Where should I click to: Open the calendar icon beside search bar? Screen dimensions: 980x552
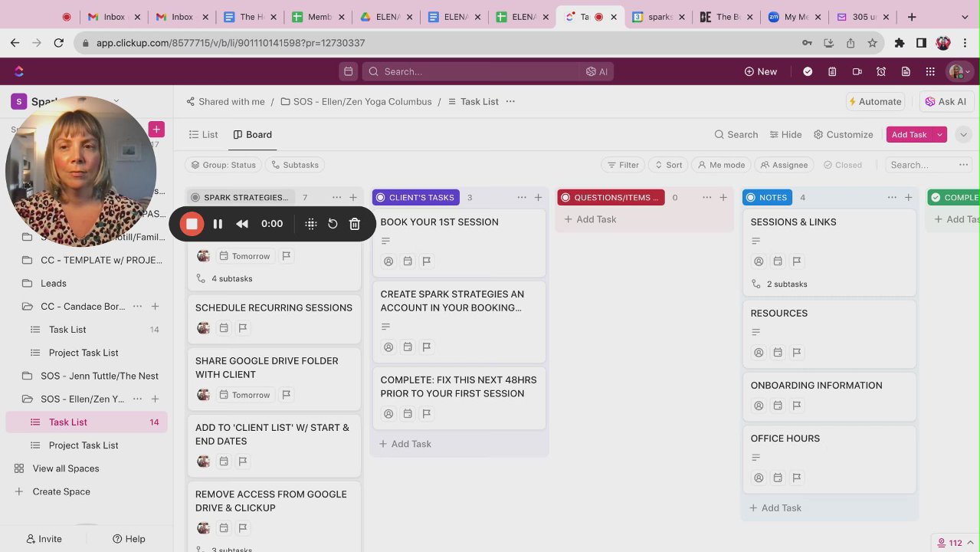(x=349, y=71)
